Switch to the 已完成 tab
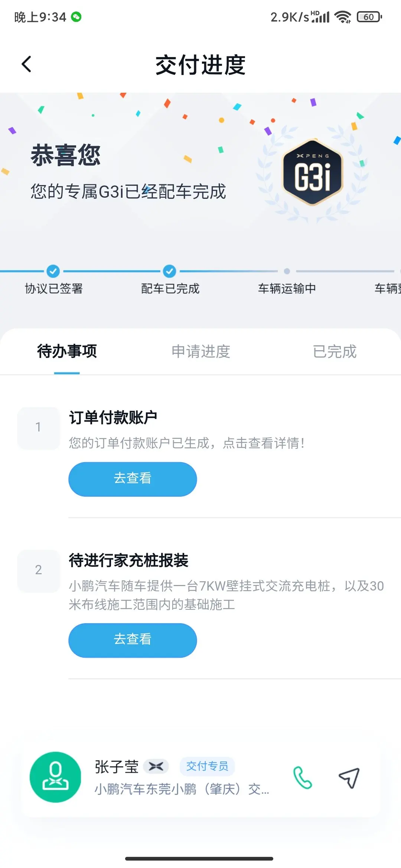The image size is (401, 868). click(335, 352)
